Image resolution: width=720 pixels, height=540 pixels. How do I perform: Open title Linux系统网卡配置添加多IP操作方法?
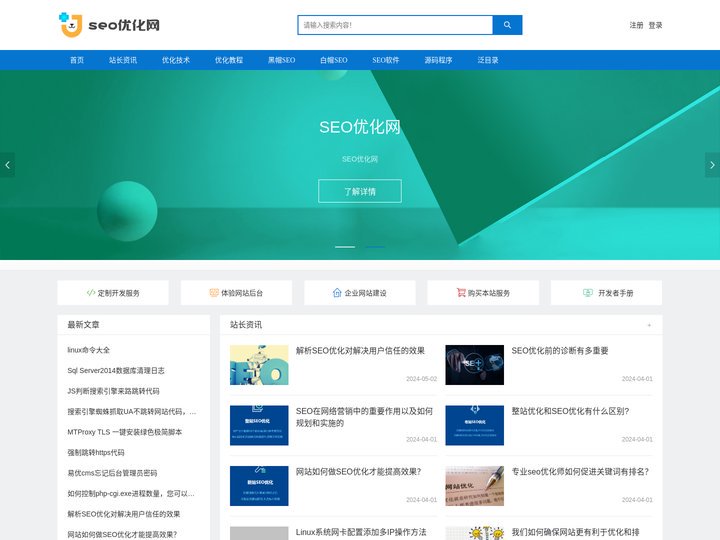361,532
